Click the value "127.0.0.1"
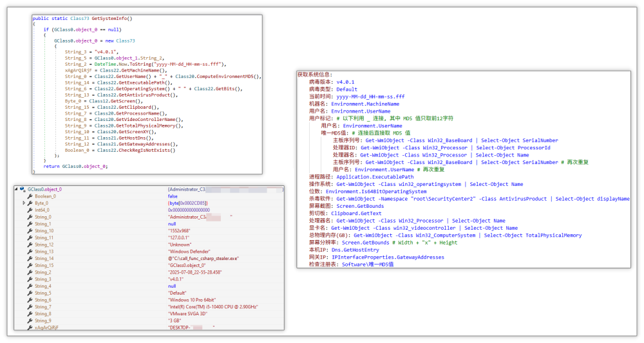The width and height of the screenshot is (644, 343). (x=178, y=237)
